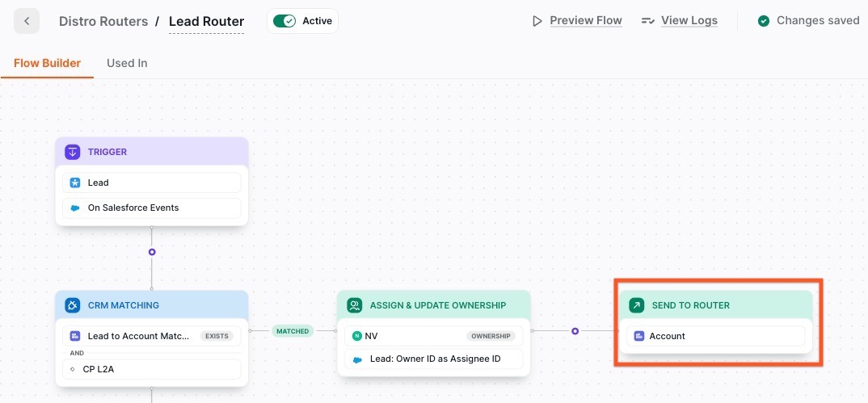
Task: Click the Send to Router arrow icon
Action: point(637,305)
